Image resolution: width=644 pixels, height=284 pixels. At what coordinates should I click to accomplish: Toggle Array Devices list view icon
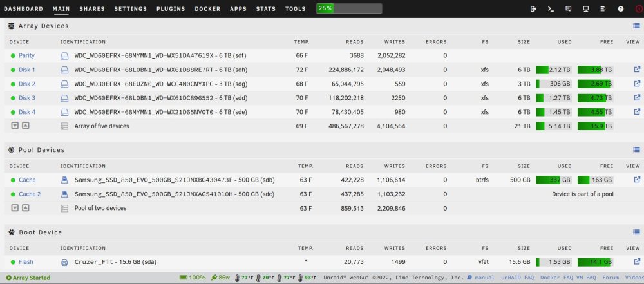click(x=637, y=26)
